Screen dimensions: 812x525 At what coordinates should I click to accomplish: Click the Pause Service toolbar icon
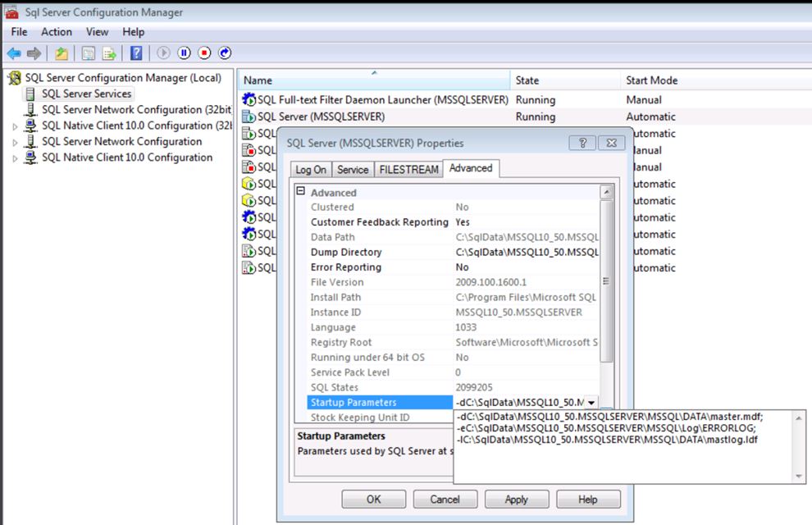[184, 52]
